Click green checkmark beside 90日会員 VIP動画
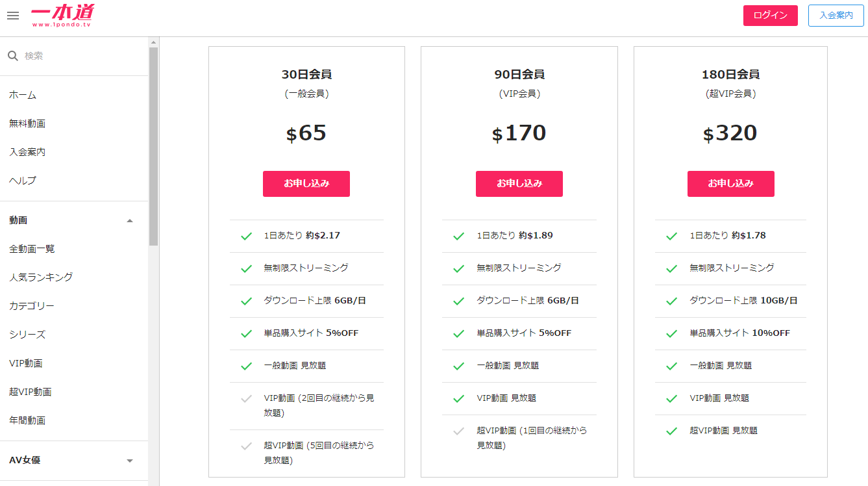This screenshot has width=868, height=486. click(x=459, y=398)
